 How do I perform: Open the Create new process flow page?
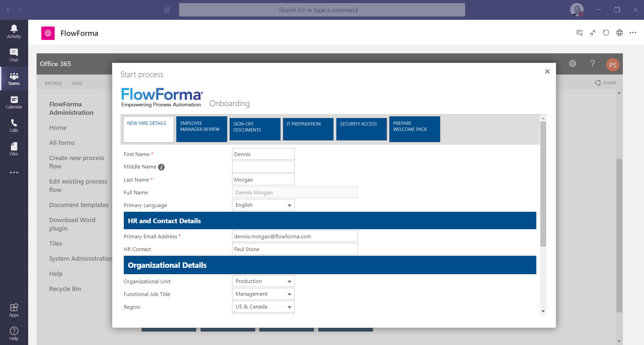click(76, 162)
